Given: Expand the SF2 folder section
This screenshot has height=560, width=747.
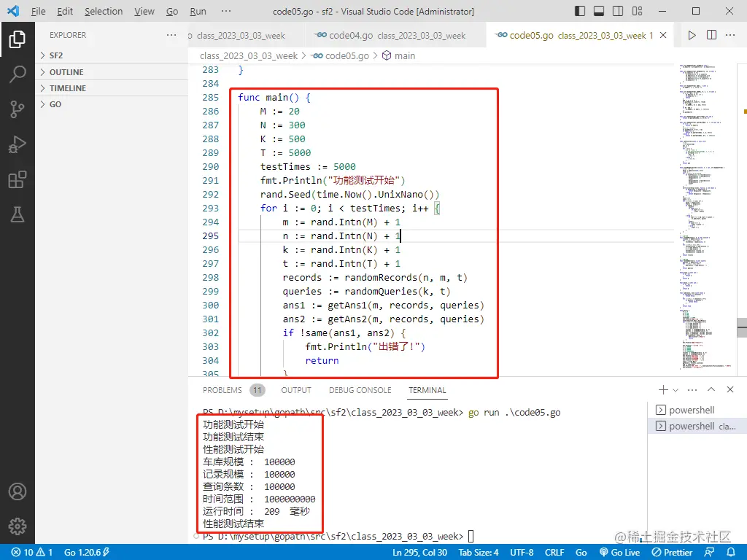Looking at the screenshot, I should (x=112, y=55).
